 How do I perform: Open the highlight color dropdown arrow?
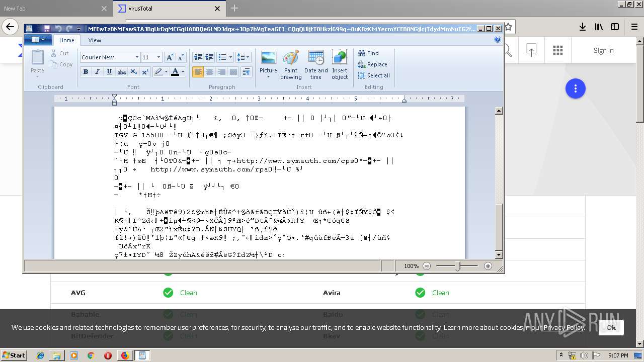click(x=167, y=72)
